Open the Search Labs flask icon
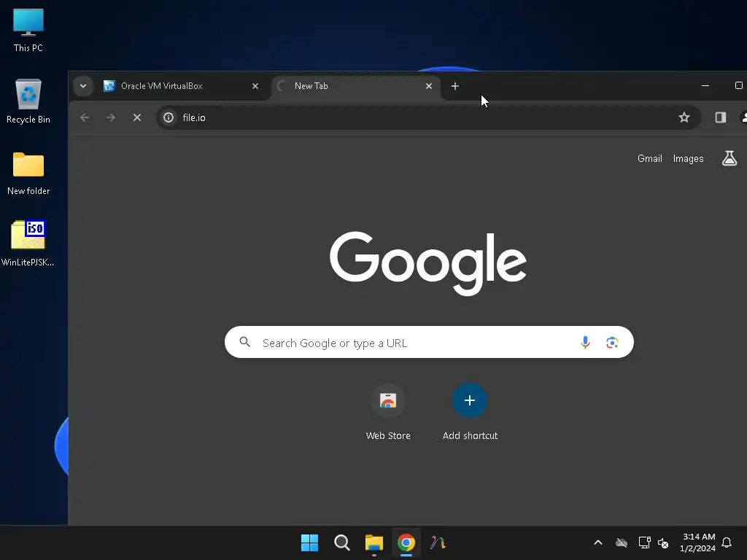This screenshot has height=560, width=747. pos(729,158)
